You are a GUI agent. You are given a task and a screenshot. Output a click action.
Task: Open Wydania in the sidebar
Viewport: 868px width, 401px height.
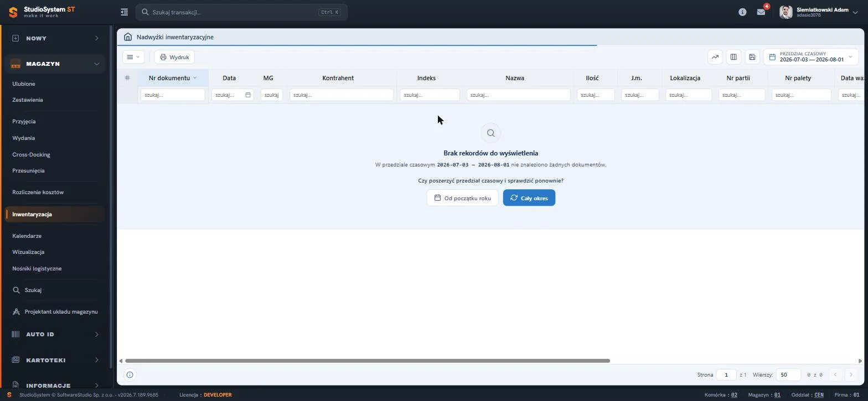coord(23,138)
